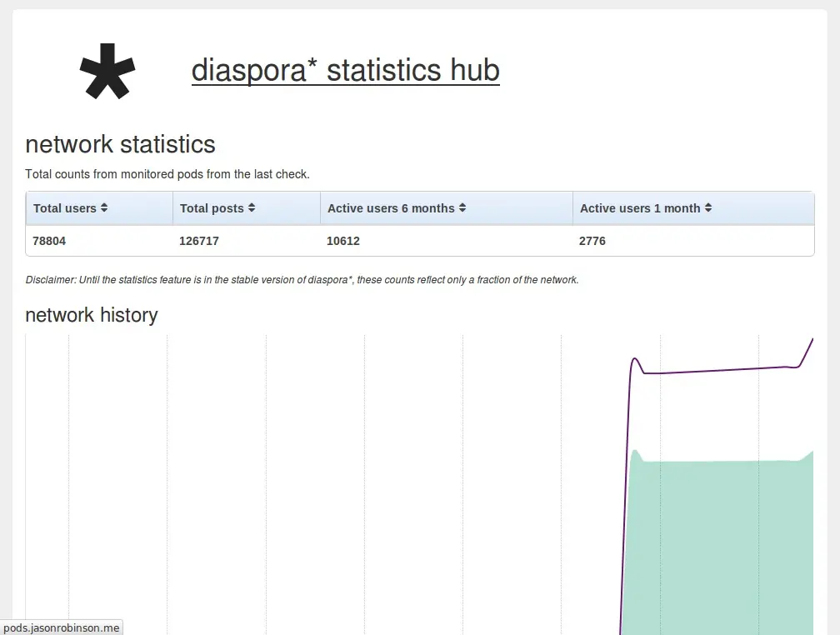Click the network history heading

point(92,315)
